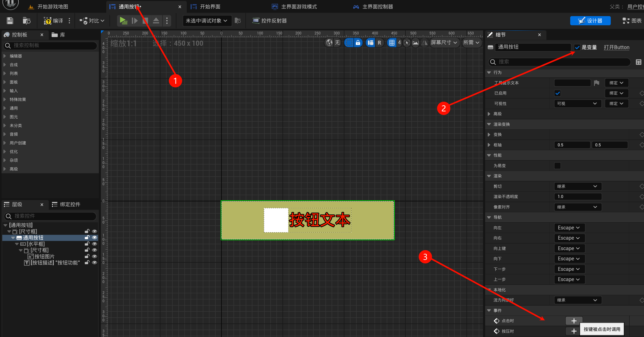This screenshot has height=337, width=644.
Task: Click the browse to asset icon
Action: click(27, 21)
